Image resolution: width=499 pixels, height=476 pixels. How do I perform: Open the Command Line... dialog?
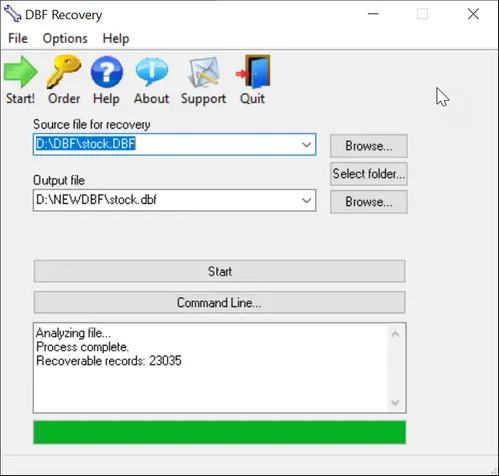point(220,303)
